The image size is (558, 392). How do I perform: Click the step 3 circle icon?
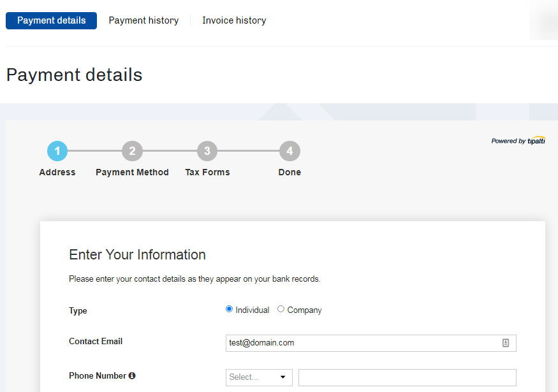pyautogui.click(x=207, y=151)
